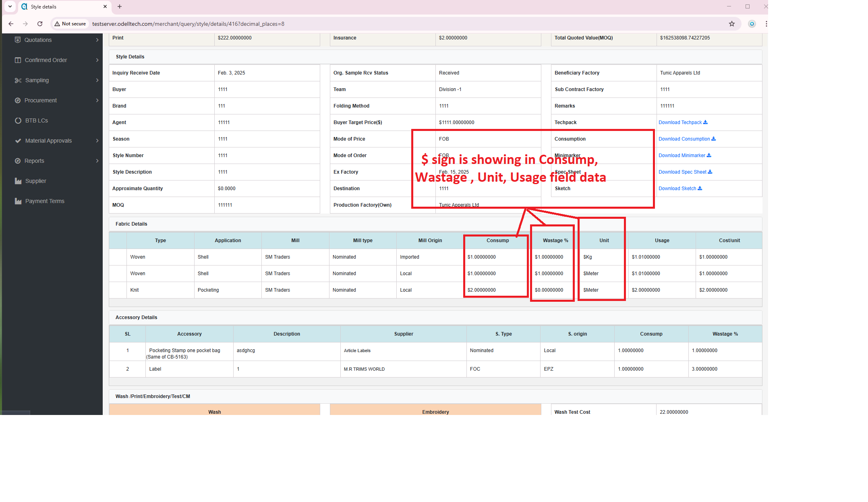Click the Procurement sidebar icon

click(x=18, y=100)
